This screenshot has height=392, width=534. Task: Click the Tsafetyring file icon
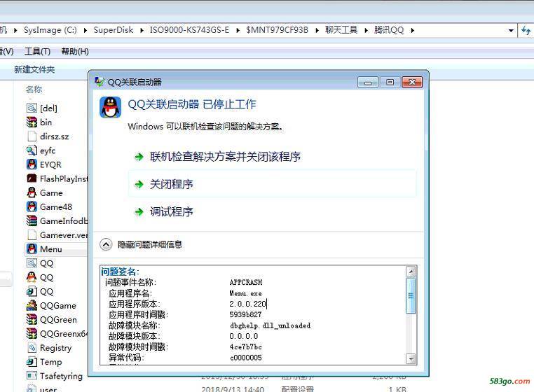click(32, 376)
